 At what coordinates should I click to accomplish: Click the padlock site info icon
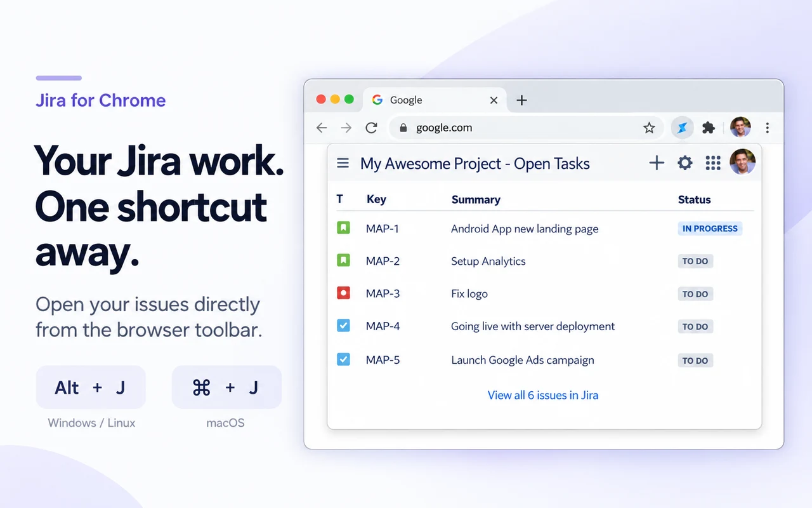pos(403,128)
